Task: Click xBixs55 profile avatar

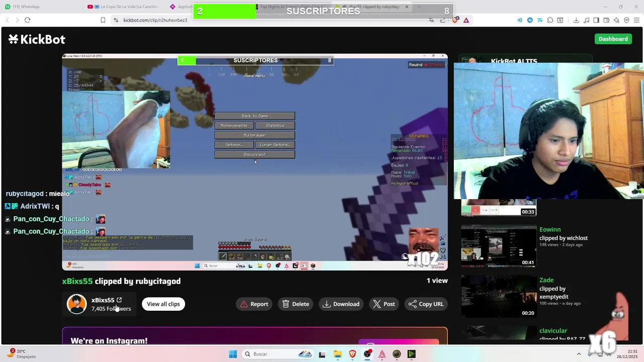Action: tap(76, 304)
